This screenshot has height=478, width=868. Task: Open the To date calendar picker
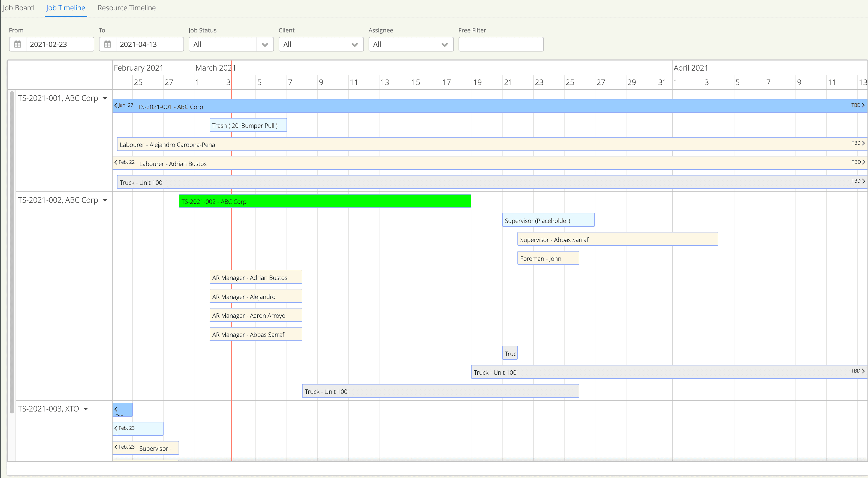tap(107, 44)
